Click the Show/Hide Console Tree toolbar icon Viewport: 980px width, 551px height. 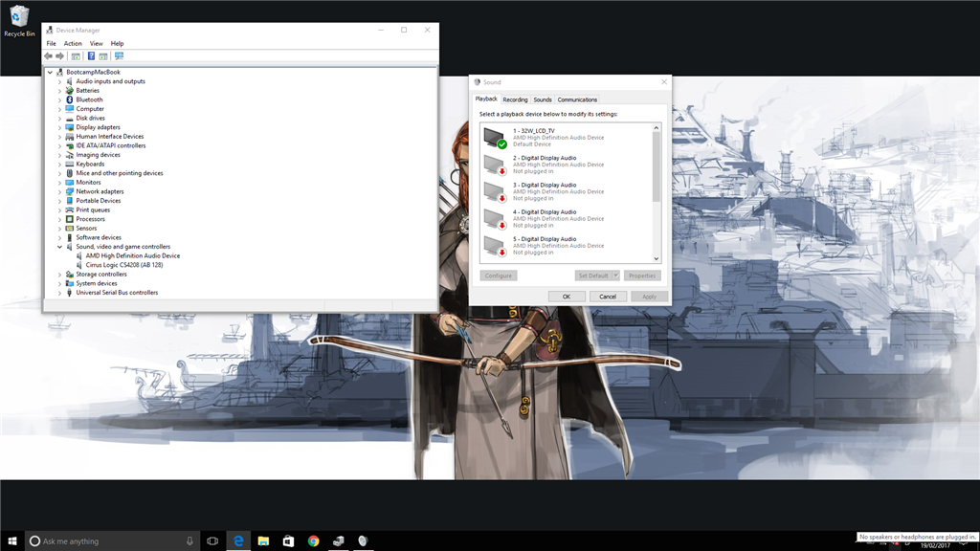pos(76,56)
